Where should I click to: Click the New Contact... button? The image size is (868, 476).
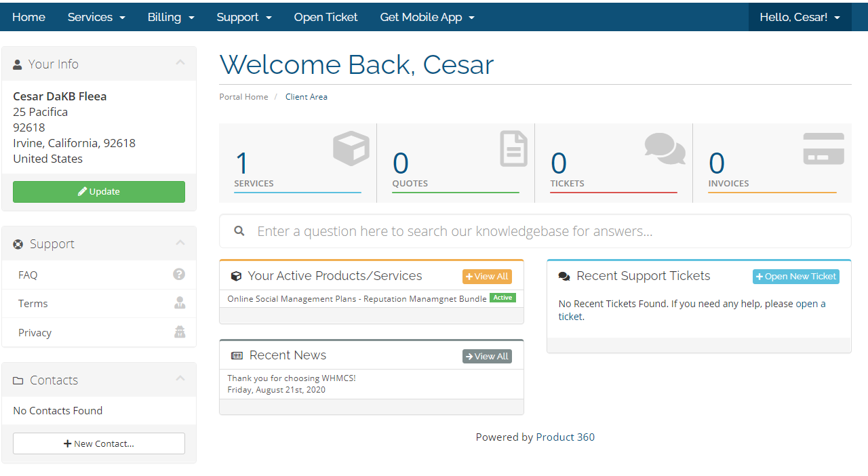click(99, 443)
